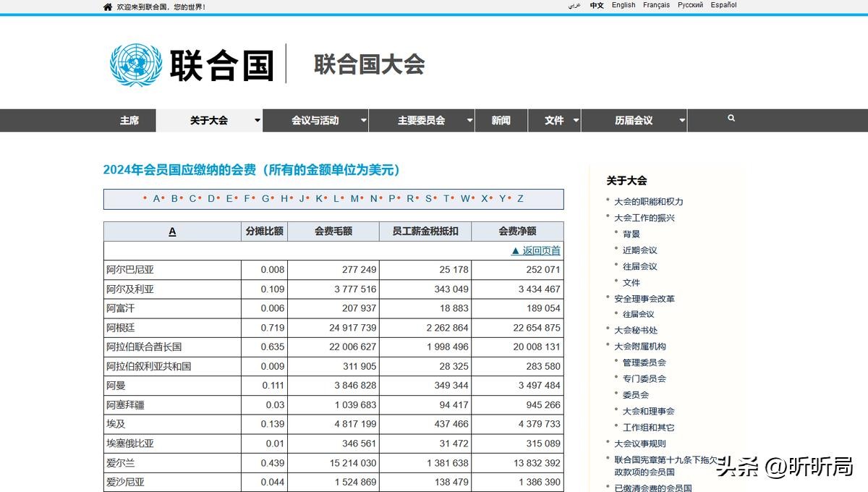The height and width of the screenshot is (492, 868).
Task: Open 大会议事规则 sidebar link
Action: tap(639, 444)
